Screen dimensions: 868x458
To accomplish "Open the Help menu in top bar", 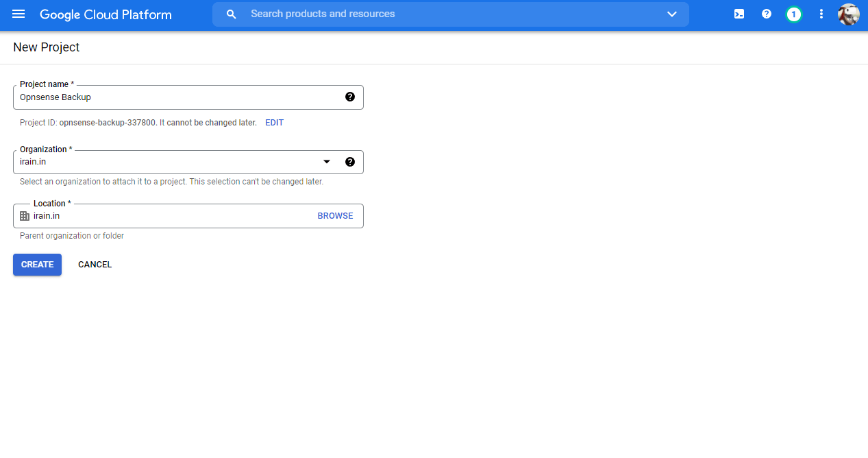I will (767, 14).
